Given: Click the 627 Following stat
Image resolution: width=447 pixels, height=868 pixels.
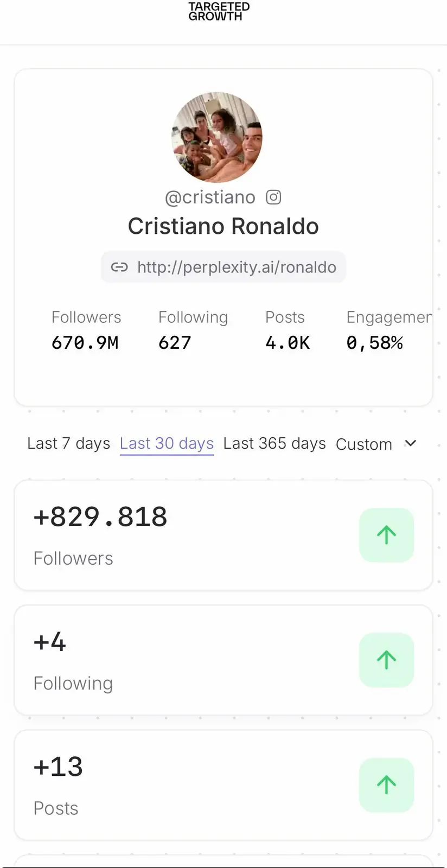Looking at the screenshot, I should pyautogui.click(x=175, y=342).
